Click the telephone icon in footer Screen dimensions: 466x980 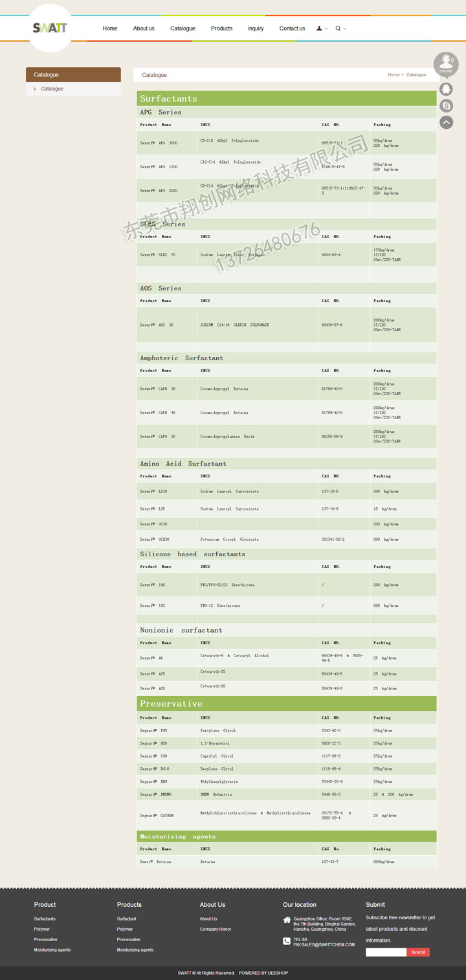click(x=287, y=941)
